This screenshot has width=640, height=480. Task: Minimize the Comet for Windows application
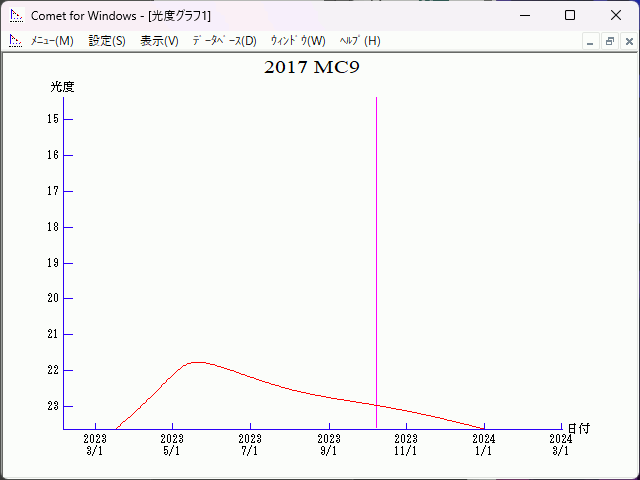tap(524, 15)
